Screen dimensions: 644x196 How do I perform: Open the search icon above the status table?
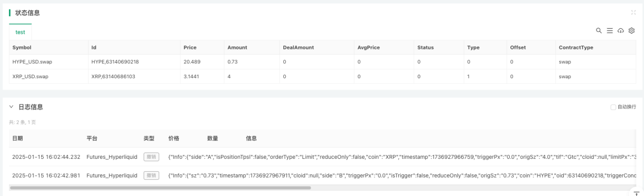point(599,31)
